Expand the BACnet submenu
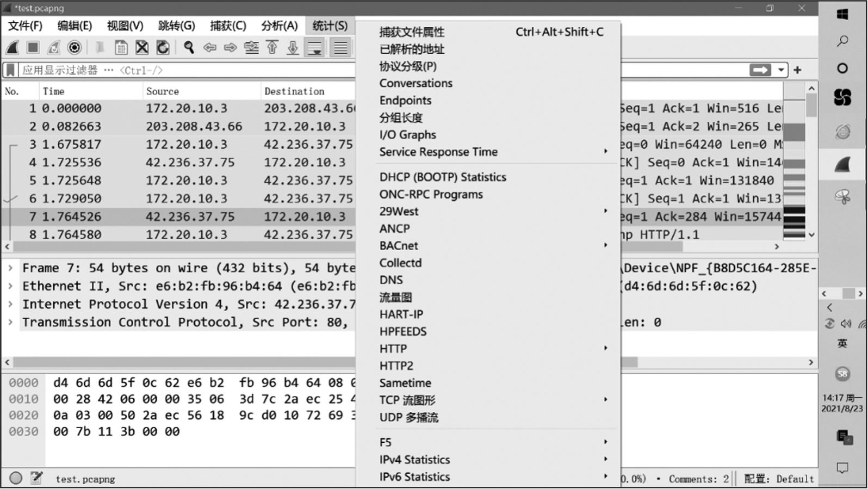The image size is (868, 489). click(x=488, y=246)
